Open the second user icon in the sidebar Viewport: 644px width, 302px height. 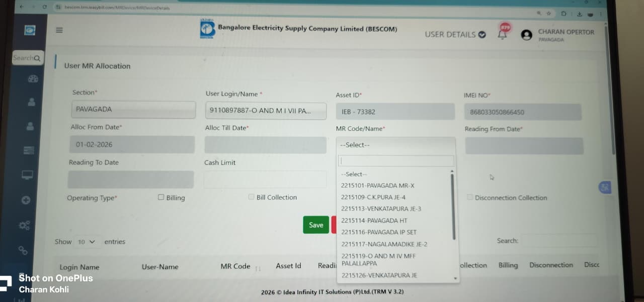[30, 126]
